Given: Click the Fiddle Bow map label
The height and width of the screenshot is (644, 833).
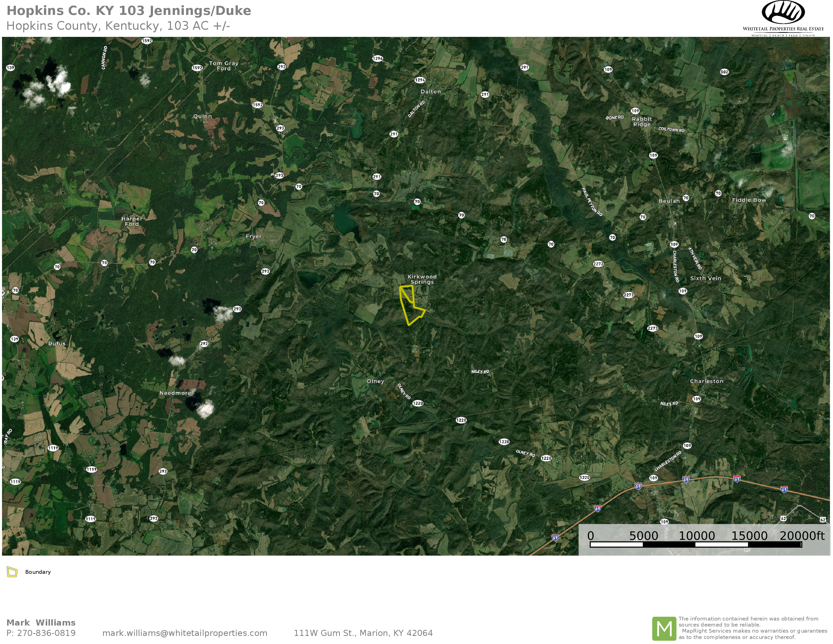Looking at the screenshot, I should tap(749, 200).
